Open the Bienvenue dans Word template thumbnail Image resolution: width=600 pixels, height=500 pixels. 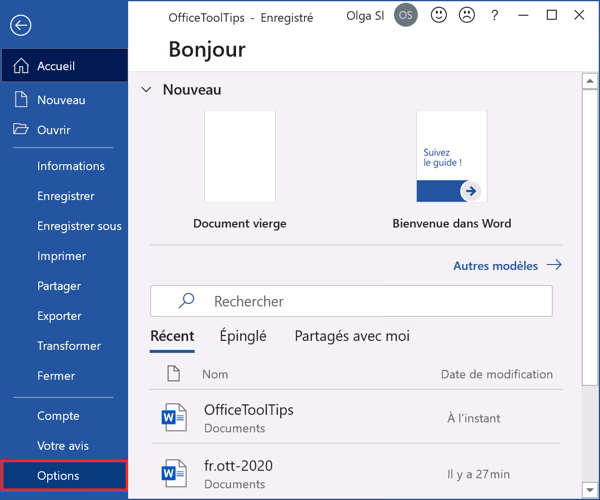pyautogui.click(x=452, y=156)
